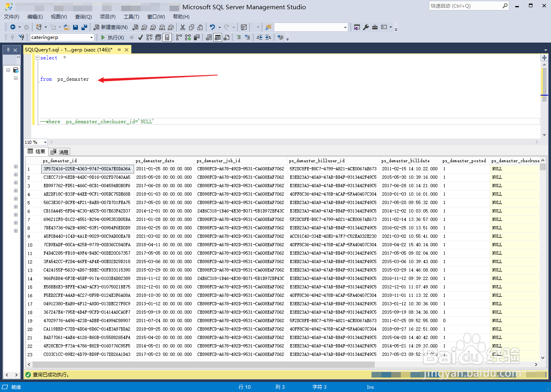
Task: Open the Find combo box dropdown arrow
Action: [x=345, y=27]
